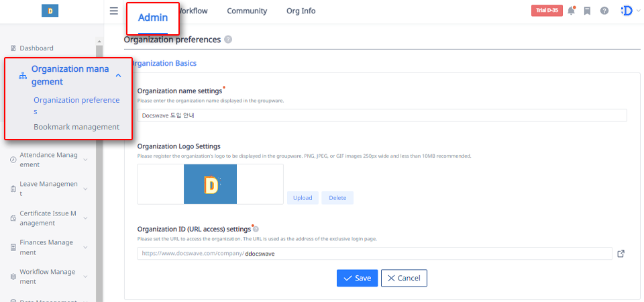Image resolution: width=644 pixels, height=302 pixels.
Task: Click the Save button
Action: click(x=357, y=278)
